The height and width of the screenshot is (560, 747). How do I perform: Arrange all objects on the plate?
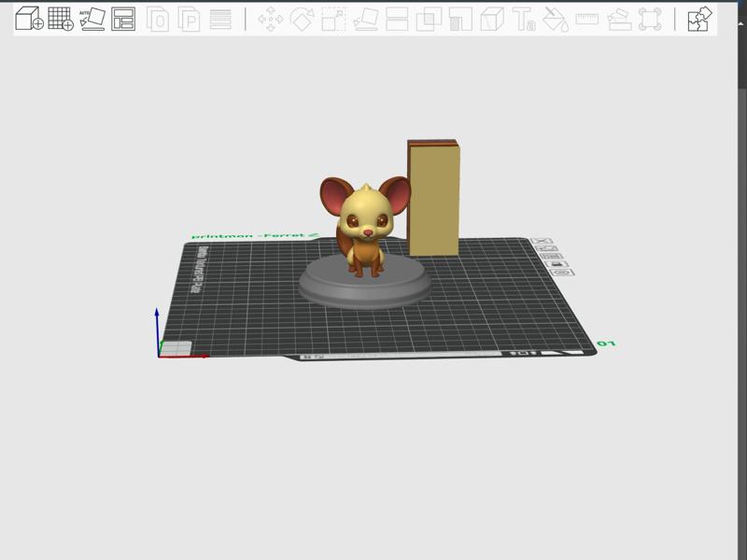(123, 19)
